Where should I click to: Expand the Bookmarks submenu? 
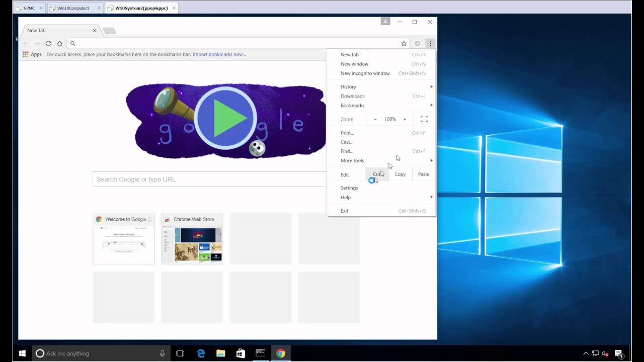pos(381,106)
